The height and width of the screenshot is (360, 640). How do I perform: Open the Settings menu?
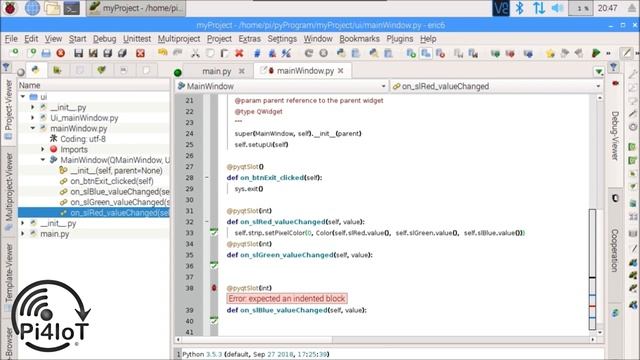[x=282, y=39]
